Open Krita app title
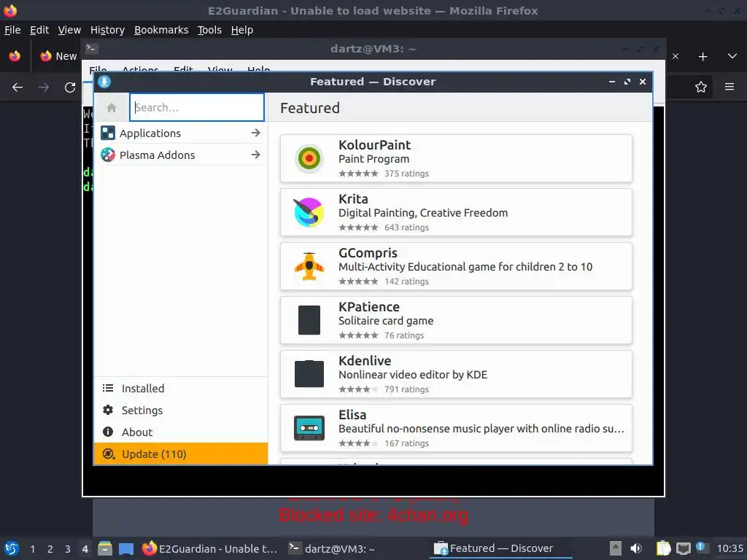The height and width of the screenshot is (560, 747). [x=353, y=198]
